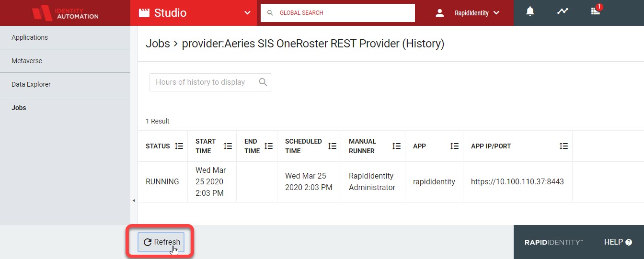Sort by the END TIME column

(x=268, y=146)
